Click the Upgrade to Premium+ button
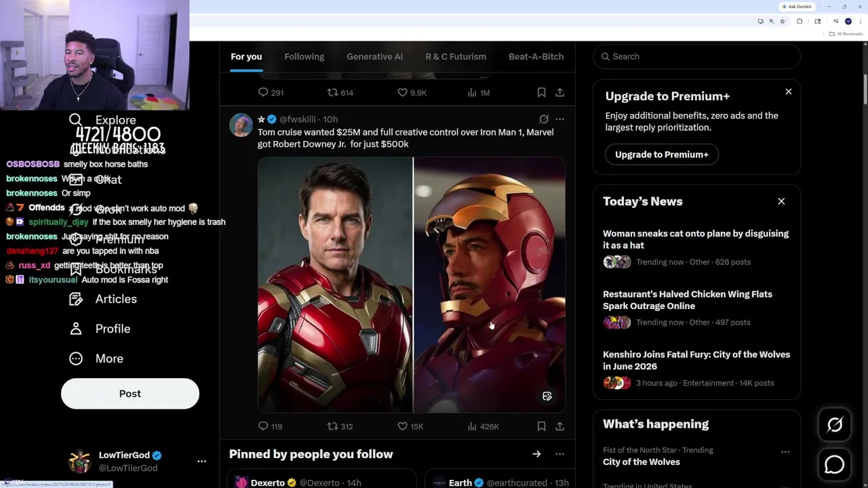The height and width of the screenshot is (488, 868). click(x=661, y=155)
